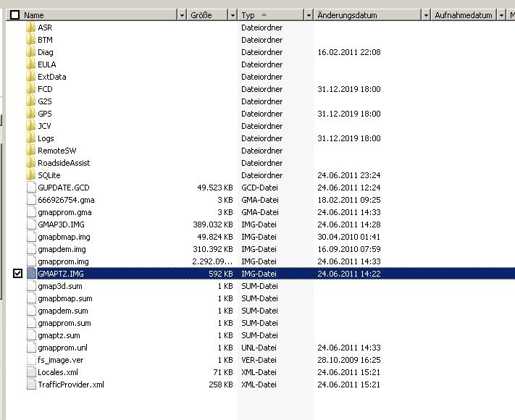Click the Aufnahmedatum column header
The height and width of the screenshot is (420, 515).
tap(464, 15)
